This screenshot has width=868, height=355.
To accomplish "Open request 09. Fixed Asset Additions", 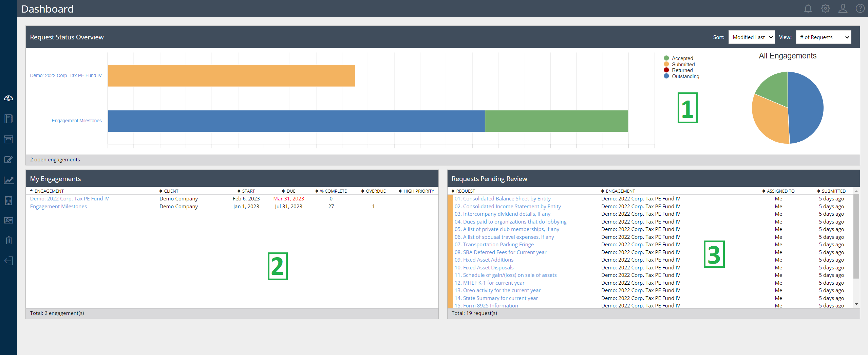I will [x=484, y=260].
